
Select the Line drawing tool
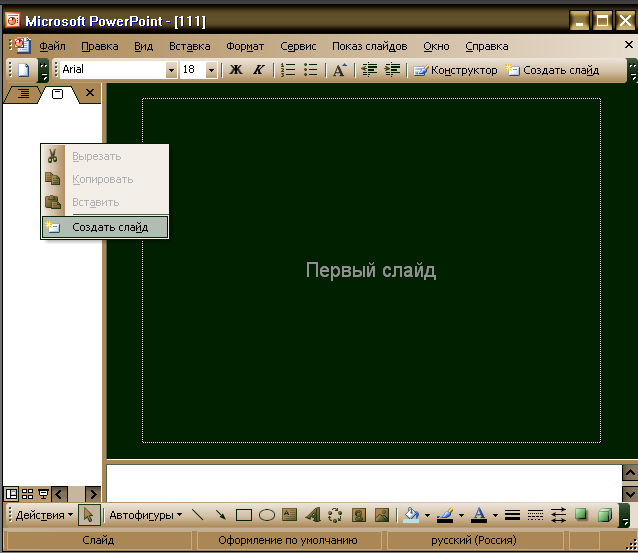[197, 515]
